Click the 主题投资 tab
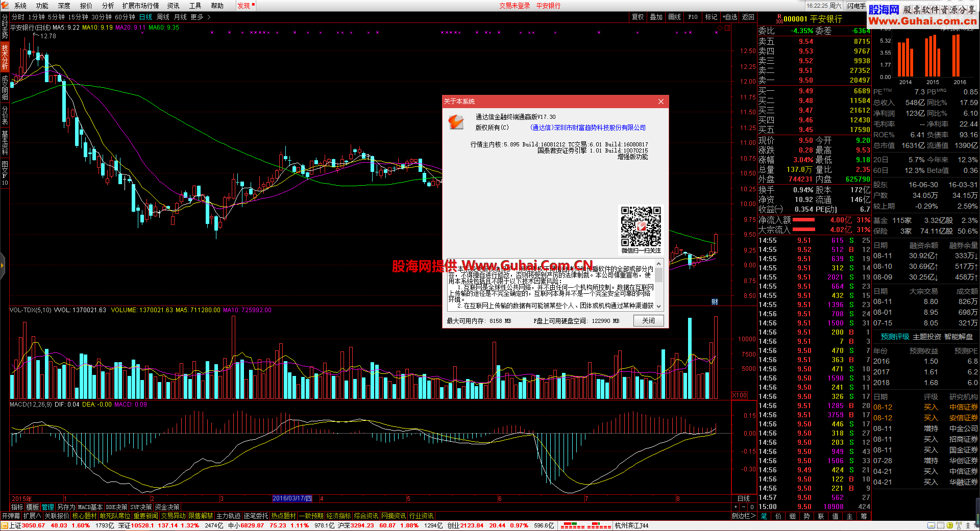Screen dimensions: 980x531 (926, 337)
